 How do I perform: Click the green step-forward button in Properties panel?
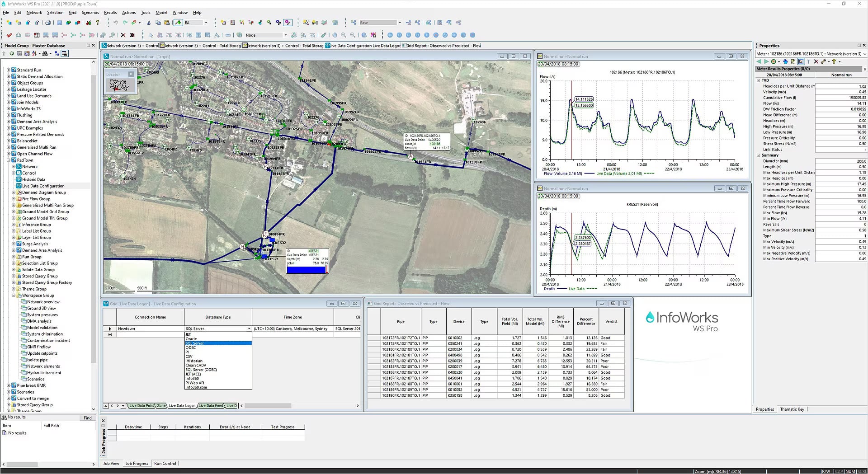point(767,62)
